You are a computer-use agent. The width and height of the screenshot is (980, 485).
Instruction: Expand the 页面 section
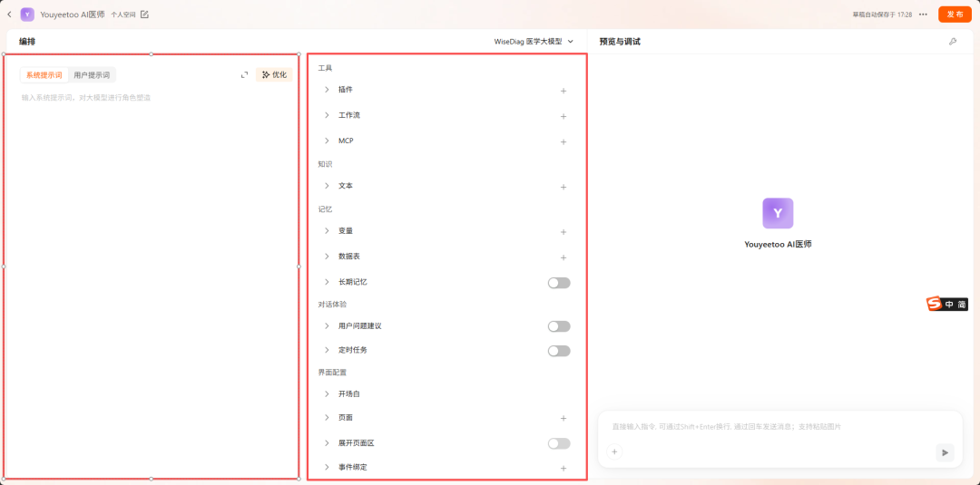click(327, 417)
